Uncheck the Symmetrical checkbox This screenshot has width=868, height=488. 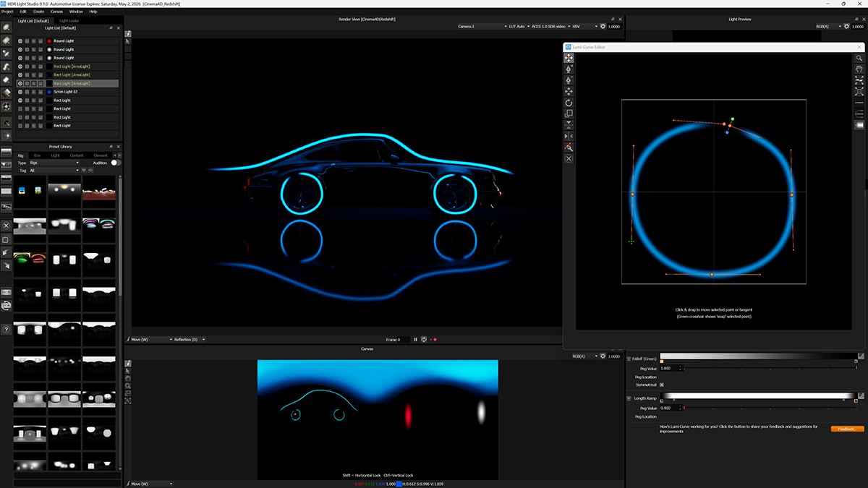tap(662, 385)
